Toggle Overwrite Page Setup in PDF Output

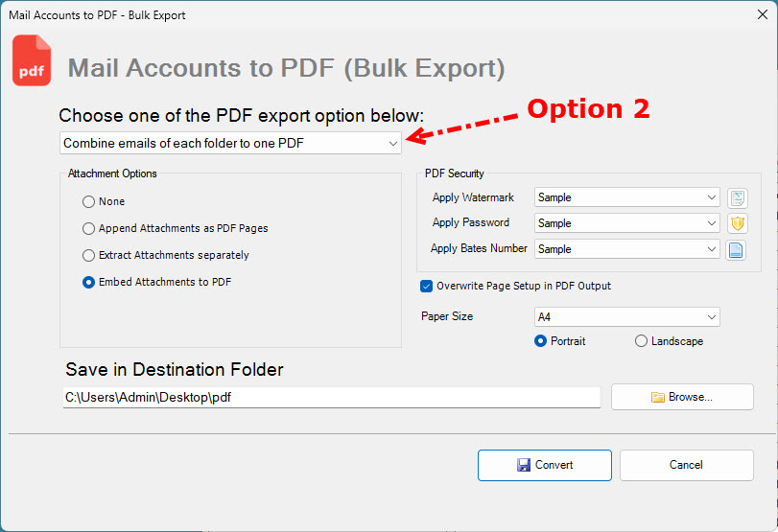[x=427, y=286]
